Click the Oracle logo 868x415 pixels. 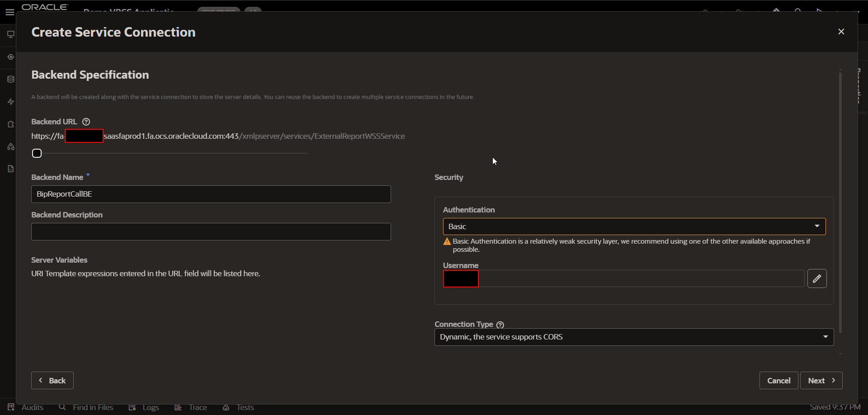point(45,7)
